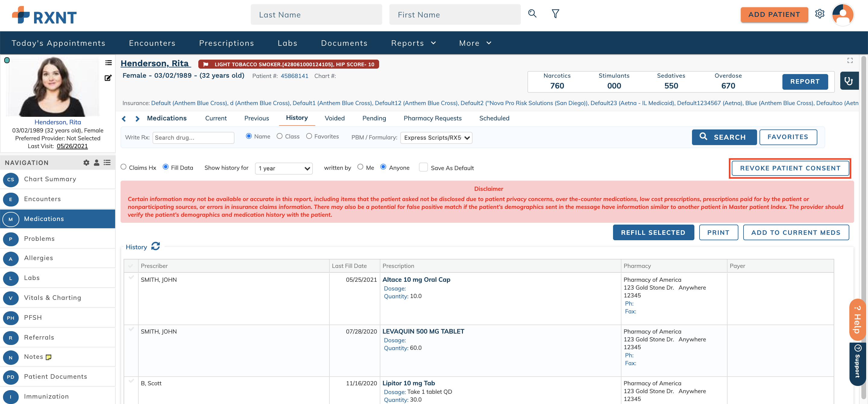The height and width of the screenshot is (404, 868).
Task: Open the funnel filter icon
Action: click(555, 14)
